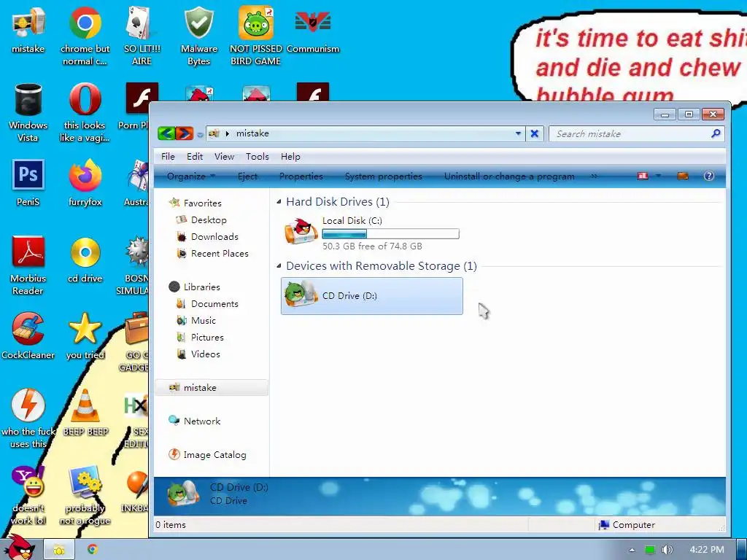Show more toolbar commands chevron
This screenshot has height=560, width=747.
click(x=594, y=176)
